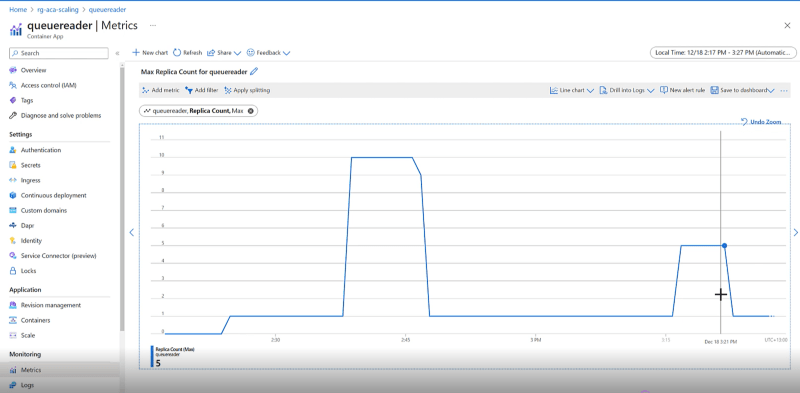Click the Add metric button
Screen dimensions: 800x393
(x=160, y=90)
